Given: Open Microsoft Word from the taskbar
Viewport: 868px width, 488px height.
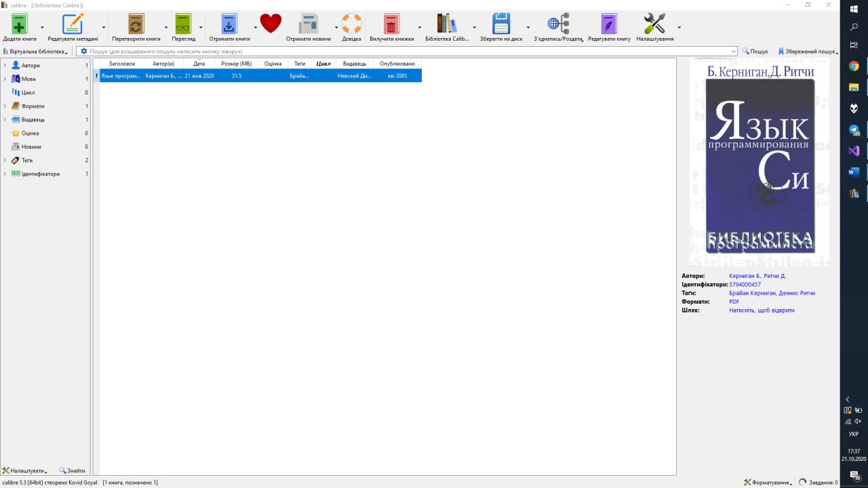Looking at the screenshot, I should 854,172.
